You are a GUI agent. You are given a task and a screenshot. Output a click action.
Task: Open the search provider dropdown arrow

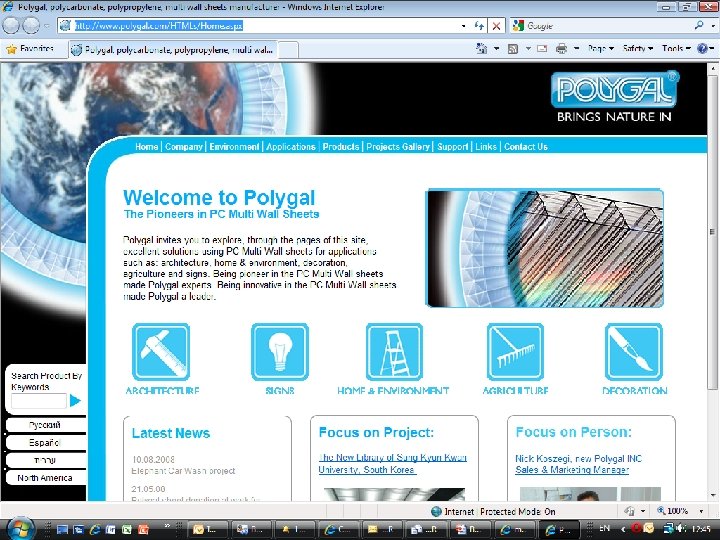[713, 26]
